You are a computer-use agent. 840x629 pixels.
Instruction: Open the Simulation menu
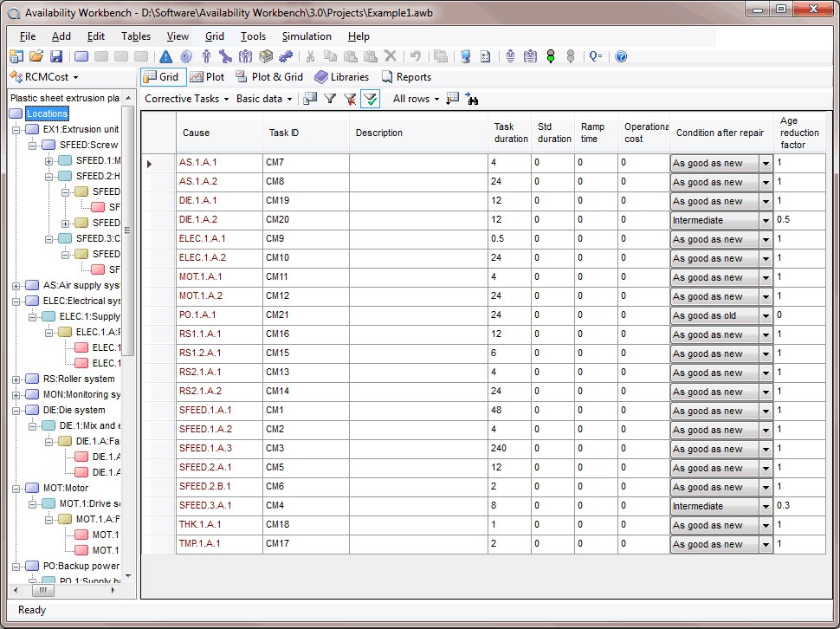[x=307, y=36]
